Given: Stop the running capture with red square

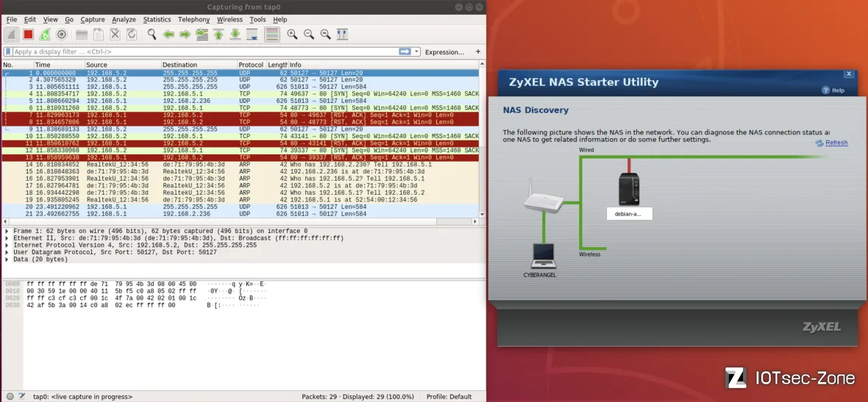Looking at the screenshot, I should (28, 35).
